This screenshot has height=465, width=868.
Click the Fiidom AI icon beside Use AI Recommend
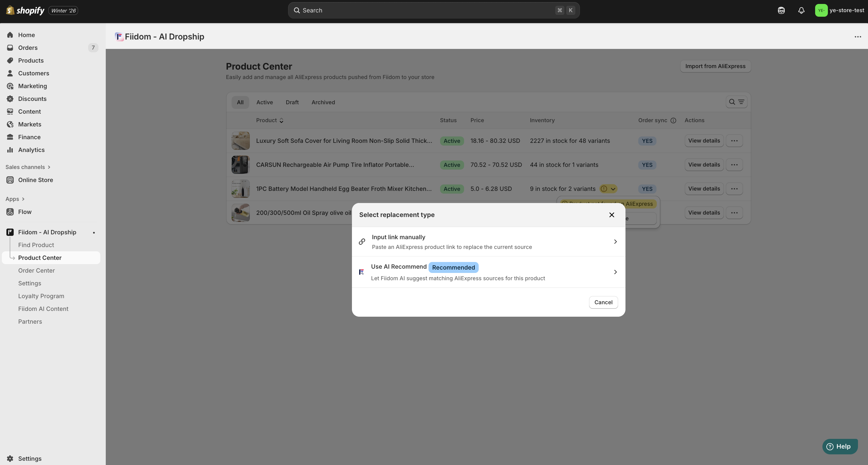(x=362, y=272)
